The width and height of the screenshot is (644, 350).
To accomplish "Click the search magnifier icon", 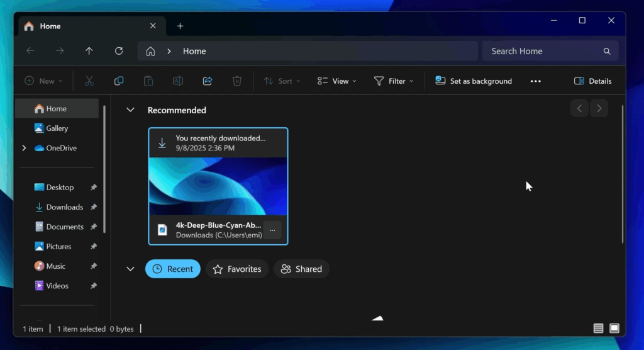I will pos(607,51).
